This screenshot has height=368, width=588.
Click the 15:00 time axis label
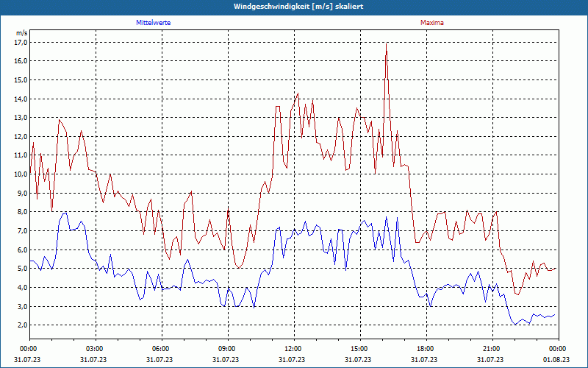click(358, 349)
